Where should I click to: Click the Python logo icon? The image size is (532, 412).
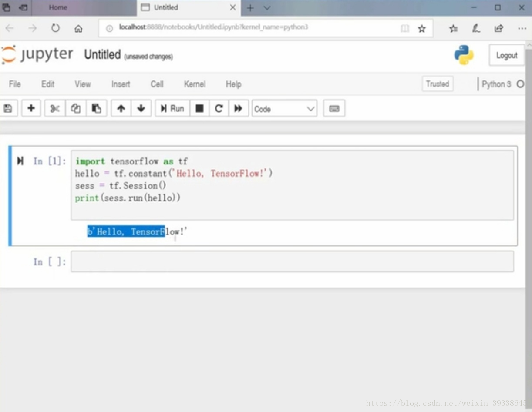click(464, 55)
